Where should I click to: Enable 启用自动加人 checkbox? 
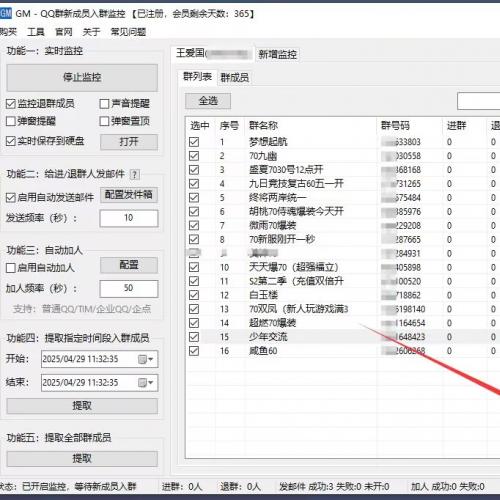(x=11, y=268)
